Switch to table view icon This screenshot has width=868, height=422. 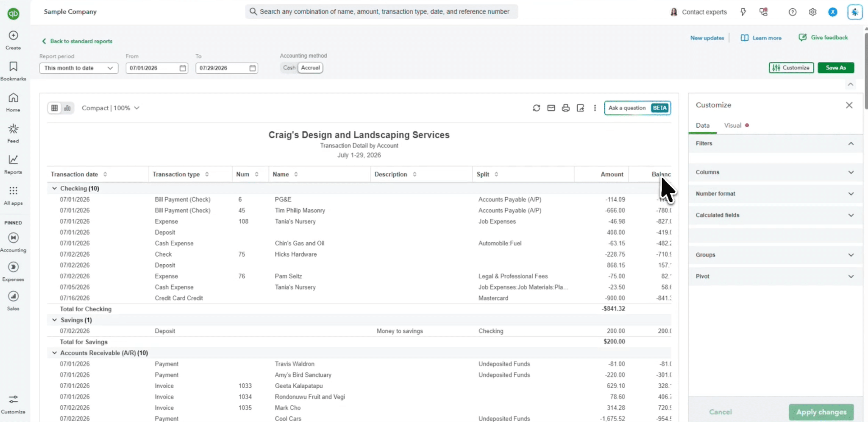[x=54, y=108]
